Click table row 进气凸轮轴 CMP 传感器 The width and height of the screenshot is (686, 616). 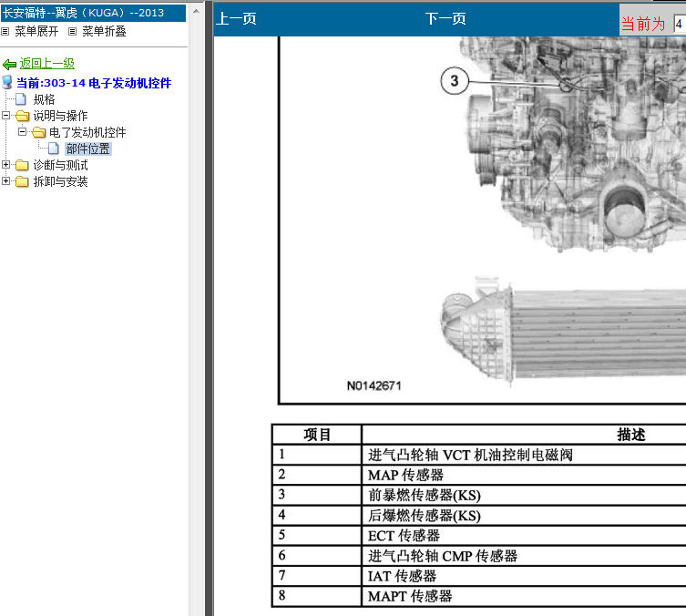pyautogui.click(x=479, y=556)
